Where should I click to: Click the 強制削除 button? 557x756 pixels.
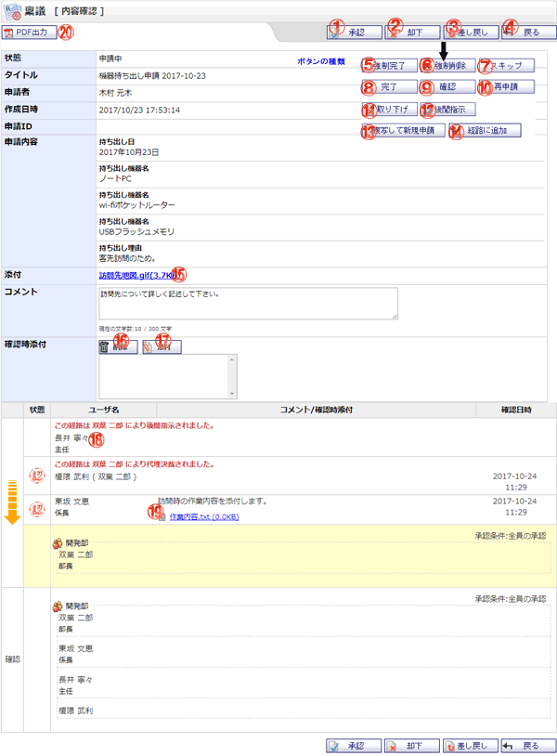click(x=447, y=66)
